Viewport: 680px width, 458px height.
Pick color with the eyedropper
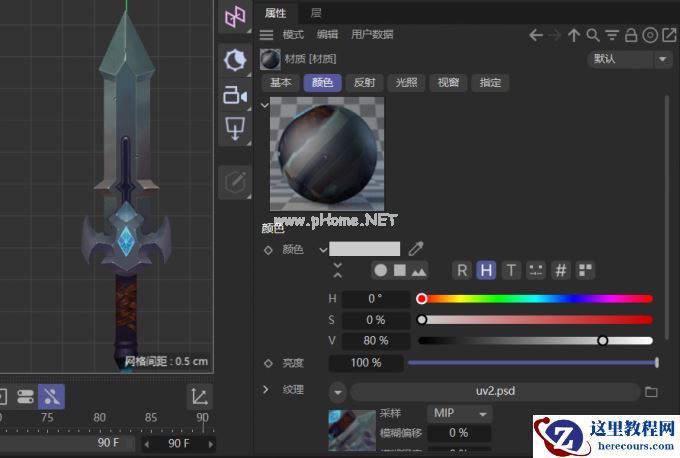coord(415,249)
